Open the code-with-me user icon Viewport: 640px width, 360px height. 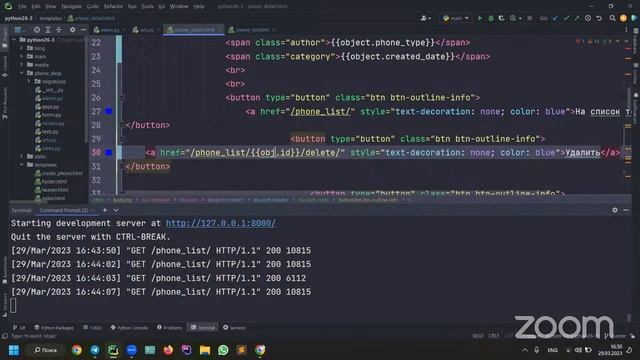(x=425, y=18)
